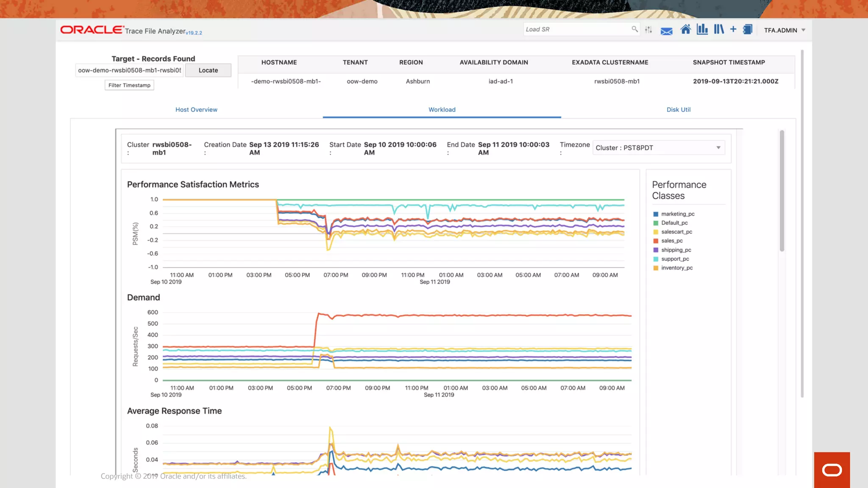Open the notebook icon in toolbar
The image size is (868, 488).
pos(748,30)
